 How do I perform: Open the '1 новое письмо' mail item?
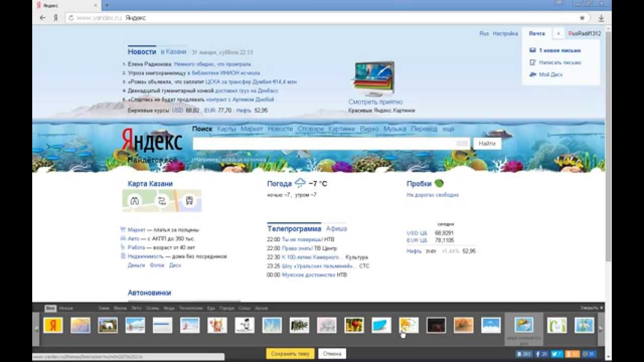555,50
